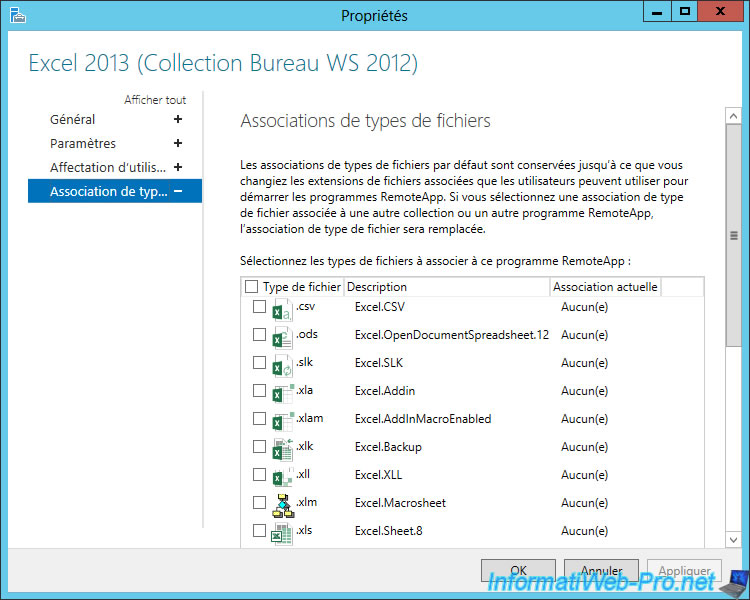Click the .slk file icon
The height and width of the screenshot is (600, 750).
(x=282, y=365)
